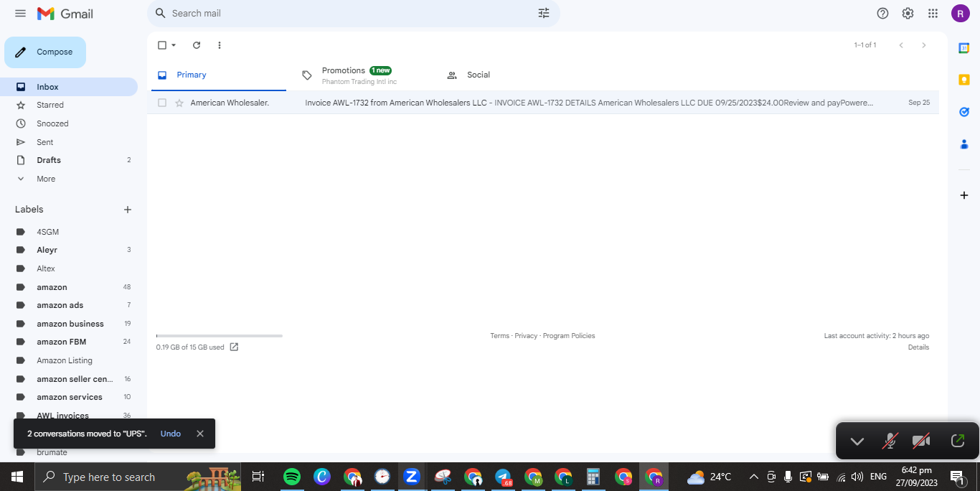Go to the older messages page arrow
The width and height of the screenshot is (980, 491).
click(x=924, y=45)
